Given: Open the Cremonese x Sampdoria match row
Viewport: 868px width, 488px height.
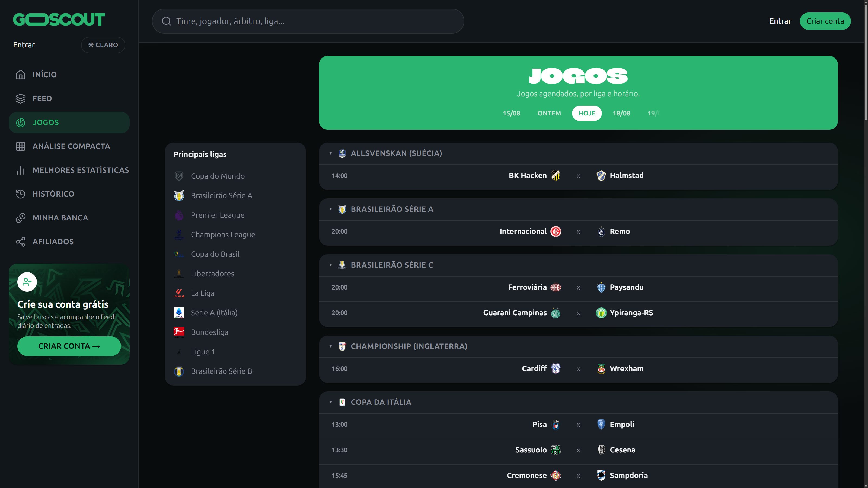Looking at the screenshot, I should pyautogui.click(x=578, y=476).
